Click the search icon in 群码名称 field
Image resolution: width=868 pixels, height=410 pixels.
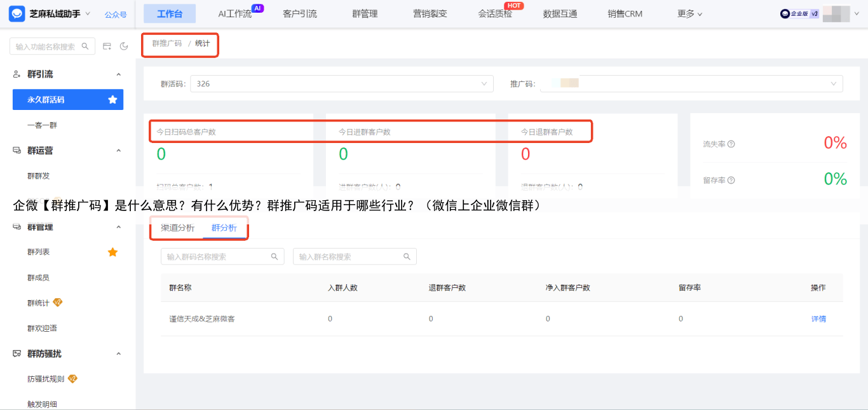point(275,257)
